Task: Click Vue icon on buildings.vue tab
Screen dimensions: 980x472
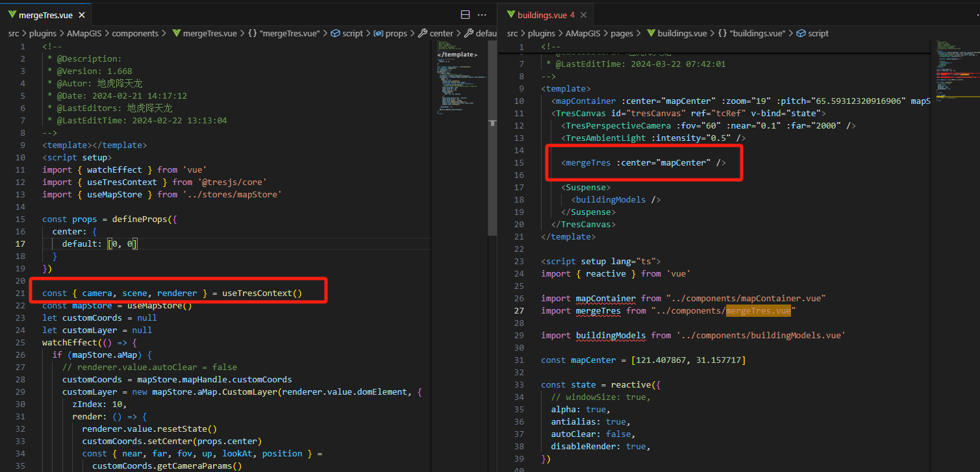Action: (x=510, y=14)
